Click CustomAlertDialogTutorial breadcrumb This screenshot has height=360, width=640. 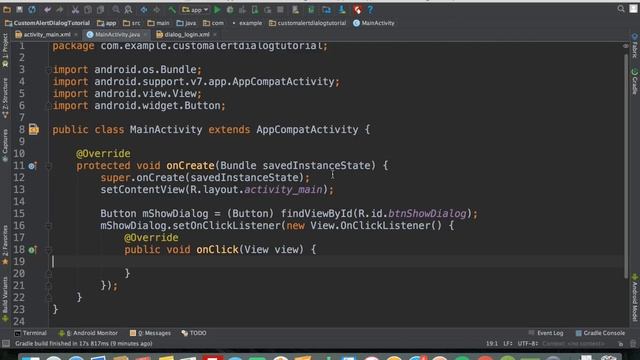[x=47, y=23]
